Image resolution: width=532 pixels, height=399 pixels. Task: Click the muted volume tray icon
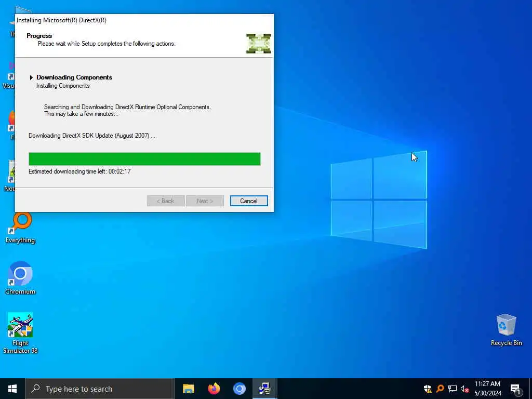pyautogui.click(x=464, y=389)
